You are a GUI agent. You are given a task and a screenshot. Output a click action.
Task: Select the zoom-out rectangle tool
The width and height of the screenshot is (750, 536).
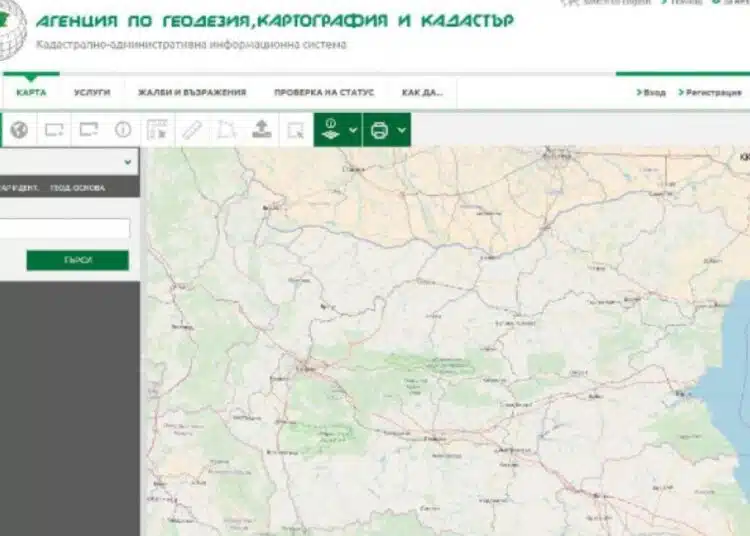point(89,130)
